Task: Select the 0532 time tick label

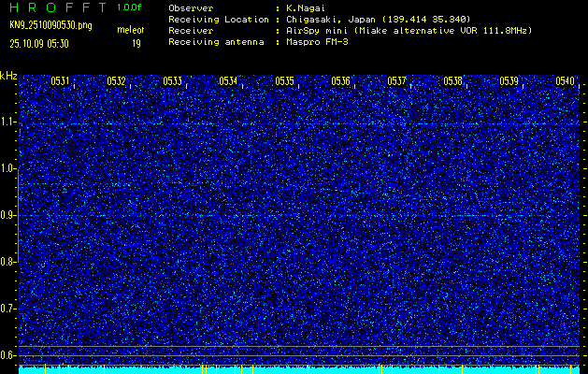Action: (116, 81)
